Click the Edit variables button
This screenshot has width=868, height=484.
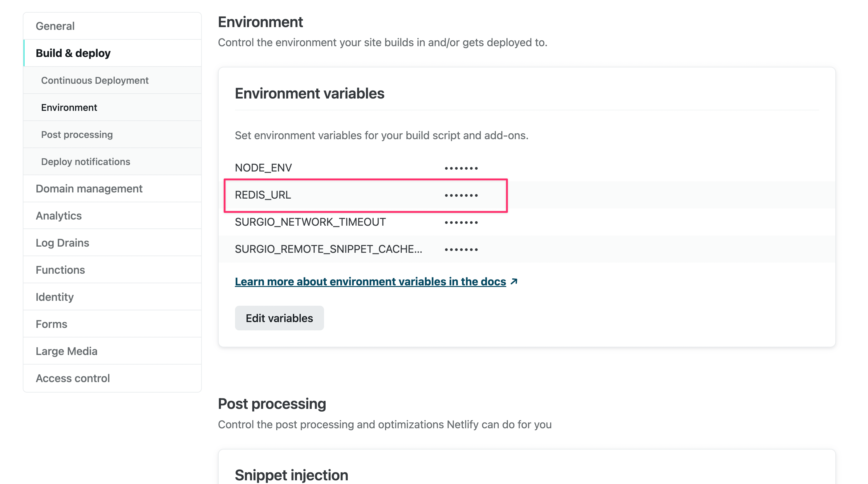click(x=279, y=318)
